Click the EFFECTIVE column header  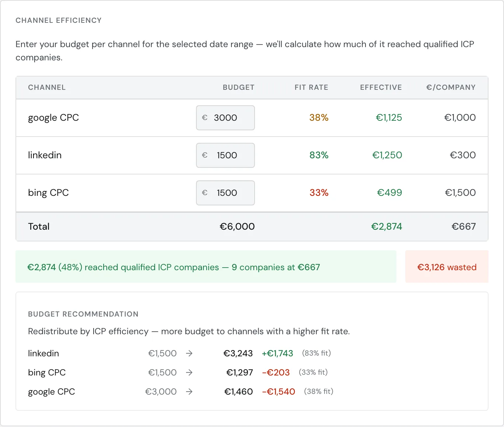pyautogui.click(x=381, y=87)
